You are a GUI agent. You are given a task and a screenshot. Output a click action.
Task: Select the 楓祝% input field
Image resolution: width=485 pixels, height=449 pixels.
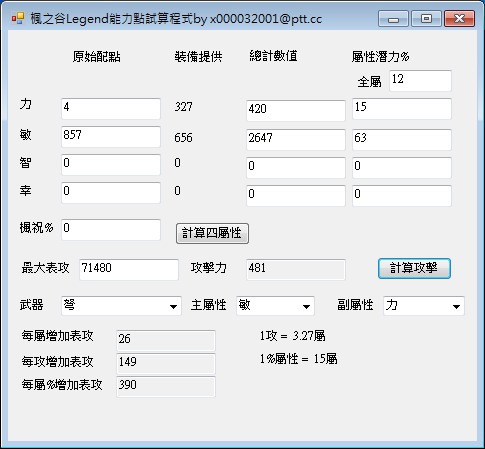pyautogui.click(x=111, y=230)
